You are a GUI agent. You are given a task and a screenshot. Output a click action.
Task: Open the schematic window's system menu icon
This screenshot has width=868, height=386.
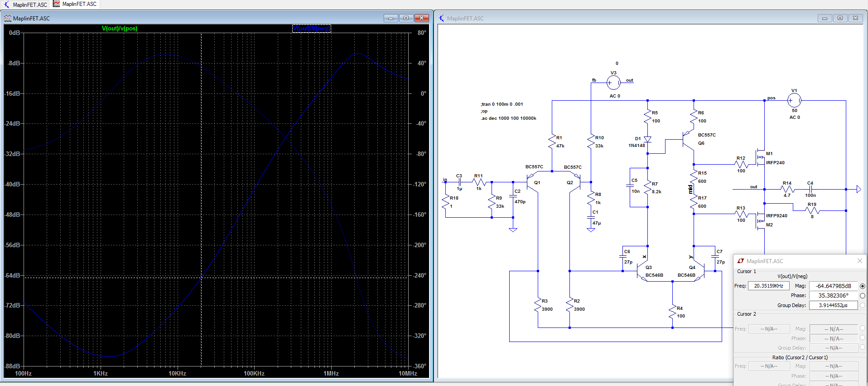442,18
